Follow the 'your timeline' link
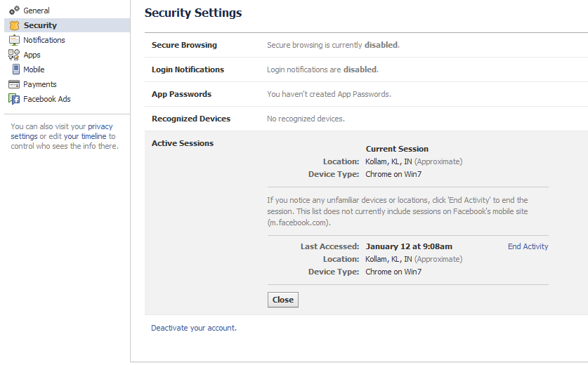This screenshot has height=365, width=588. [85, 136]
